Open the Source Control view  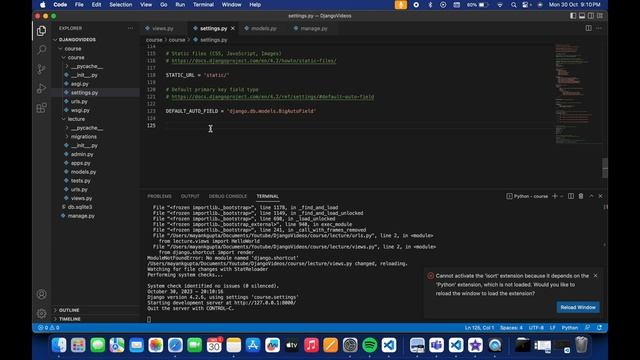(41, 69)
